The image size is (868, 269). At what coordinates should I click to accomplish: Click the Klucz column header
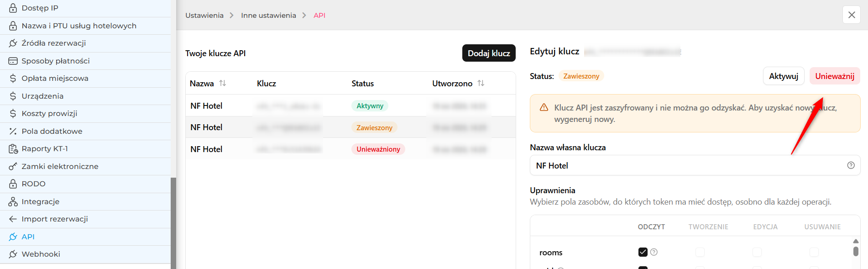coord(267,83)
